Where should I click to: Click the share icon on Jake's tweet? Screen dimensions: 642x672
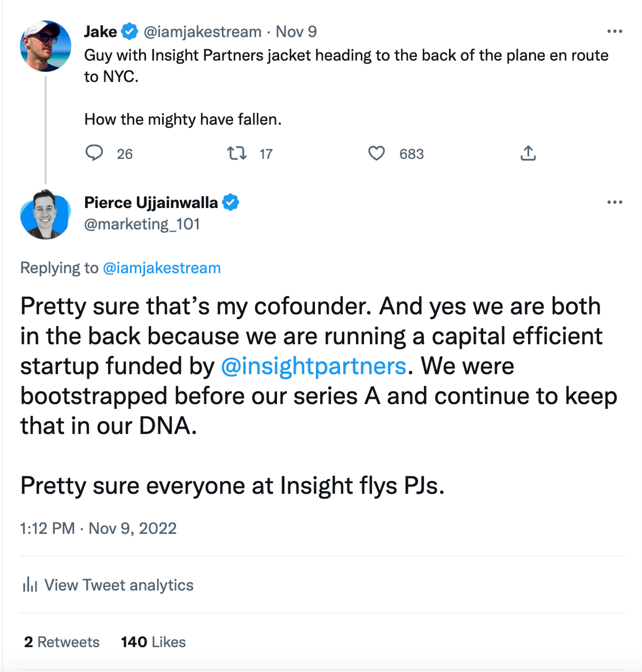[x=528, y=153]
